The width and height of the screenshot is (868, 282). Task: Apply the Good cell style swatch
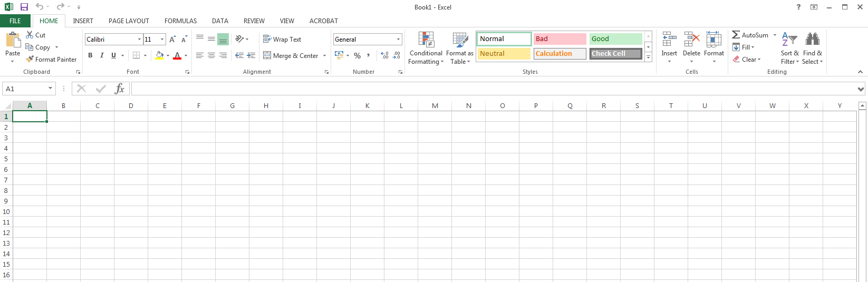click(x=615, y=39)
